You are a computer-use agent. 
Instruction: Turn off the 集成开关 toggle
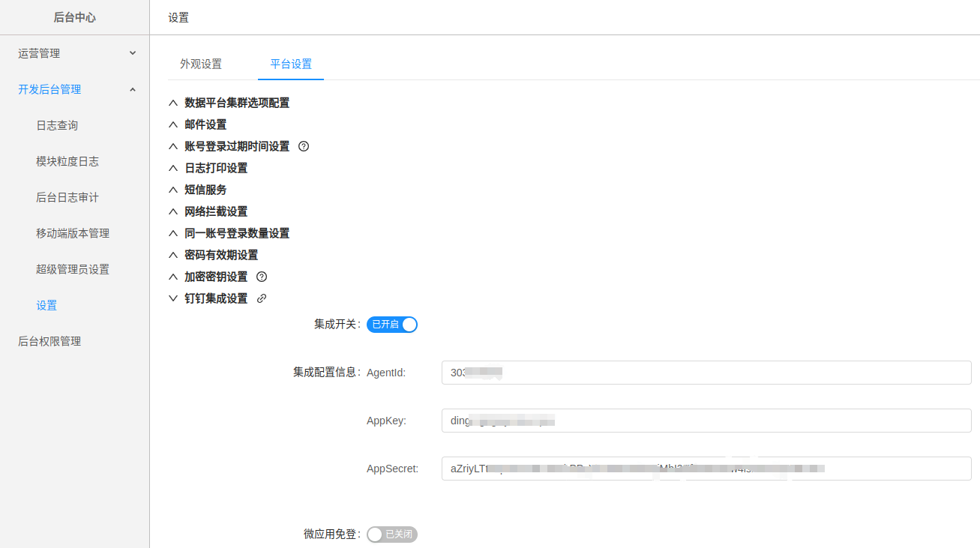391,325
